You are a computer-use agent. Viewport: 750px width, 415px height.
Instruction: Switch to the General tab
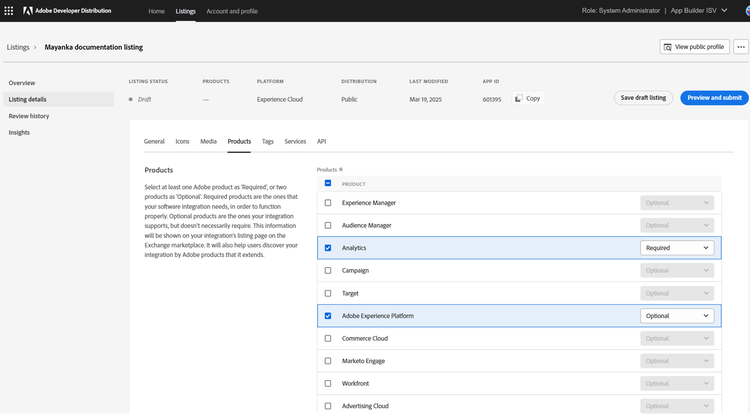(x=154, y=142)
